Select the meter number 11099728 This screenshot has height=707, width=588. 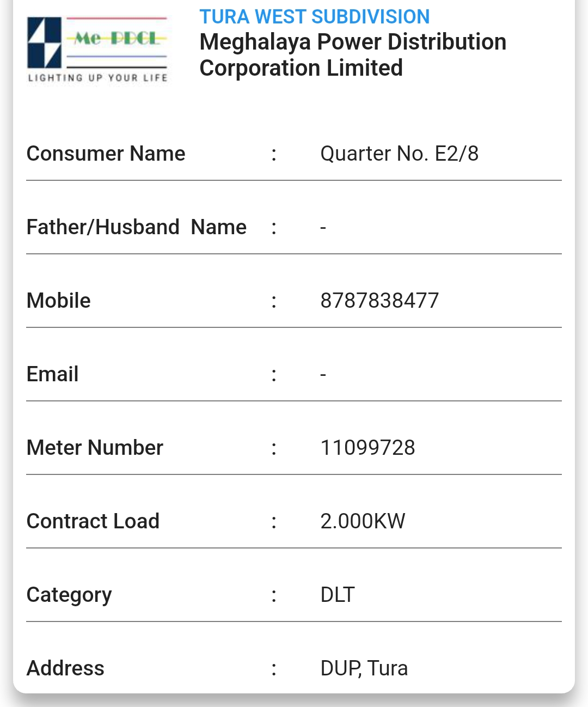click(367, 448)
